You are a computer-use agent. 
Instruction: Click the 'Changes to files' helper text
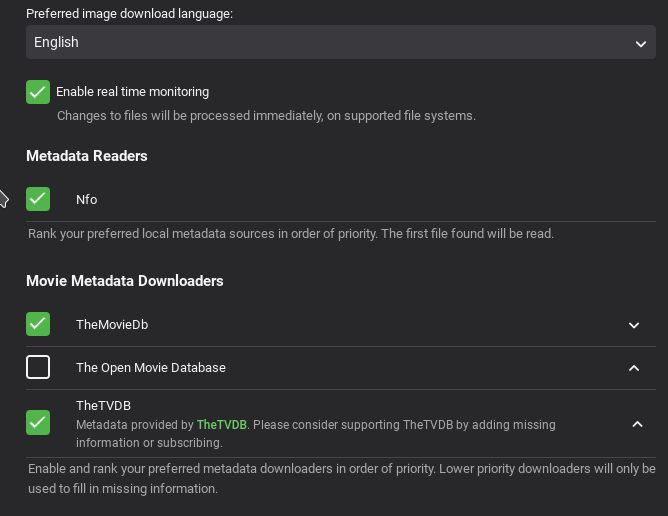pos(266,116)
